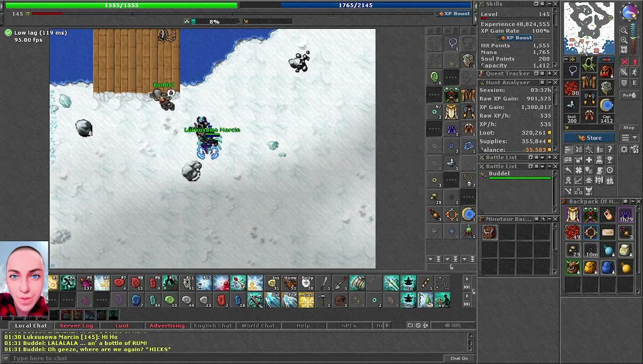Screen dimensions: 643x364
Task: Open the trophy icon in sidebar
Action: click(x=610, y=160)
